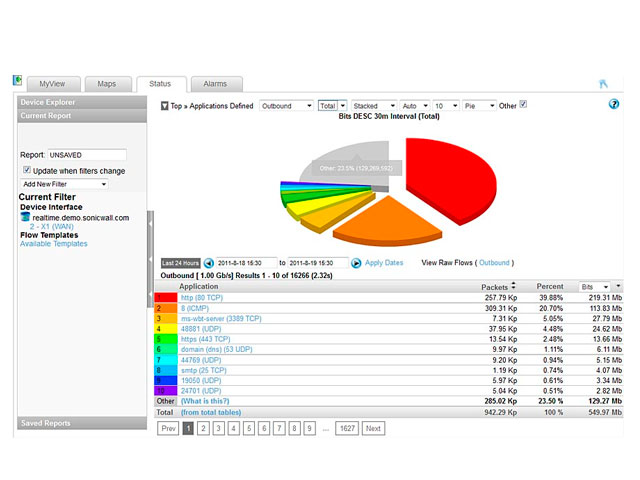Open the Outbound direction dropdown

coord(285,105)
